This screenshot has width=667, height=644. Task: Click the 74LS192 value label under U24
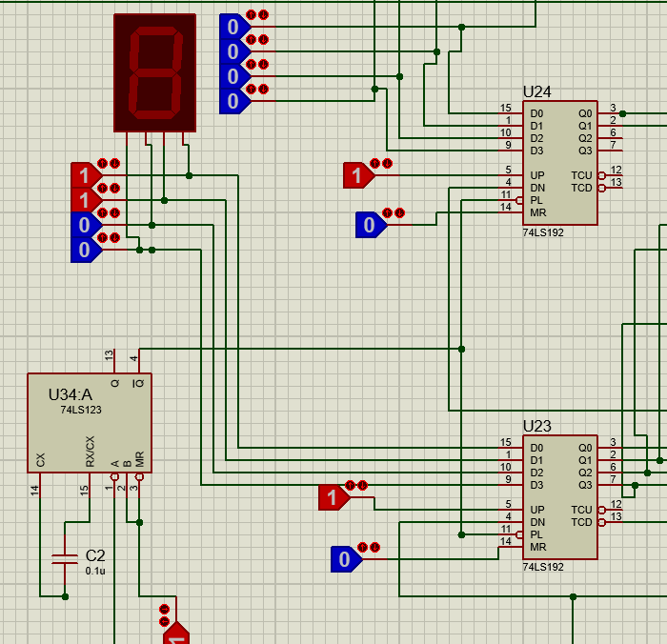[543, 232]
